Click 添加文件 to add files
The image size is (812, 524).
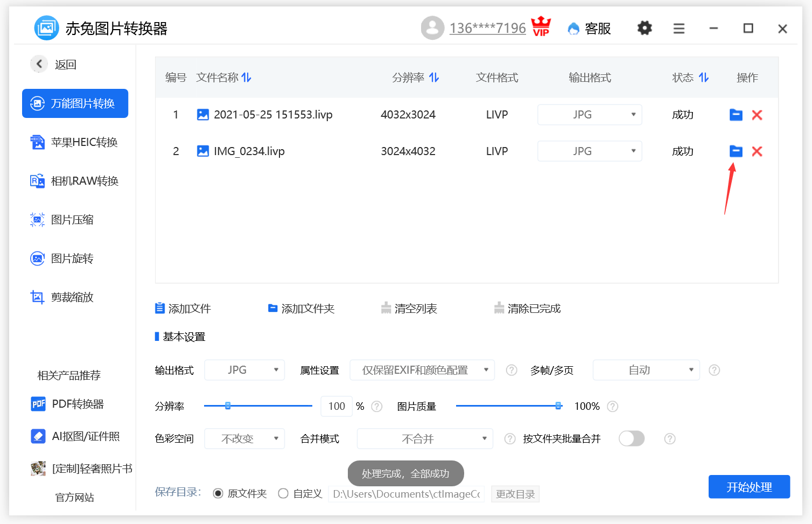(x=183, y=309)
